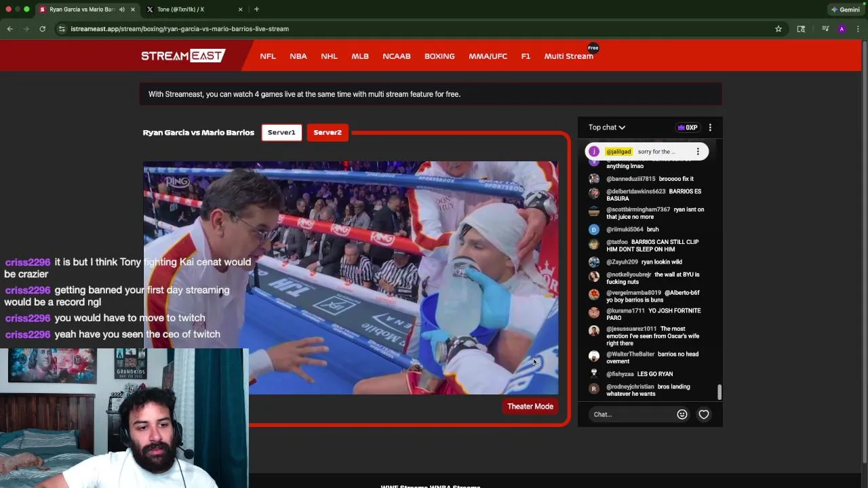Open the media controls icon in toolbar
This screenshot has width=868, height=488.
[x=825, y=28]
